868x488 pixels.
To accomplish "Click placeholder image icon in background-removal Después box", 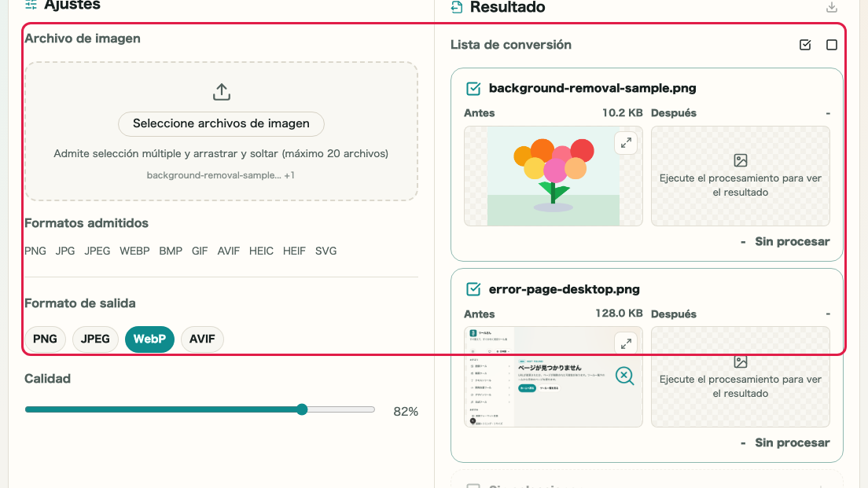I will click(x=741, y=160).
